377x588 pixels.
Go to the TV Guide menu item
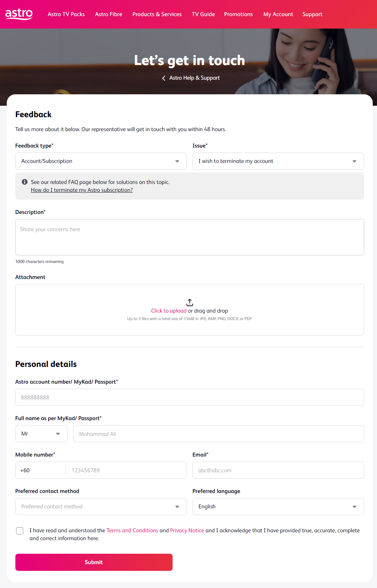coord(203,14)
